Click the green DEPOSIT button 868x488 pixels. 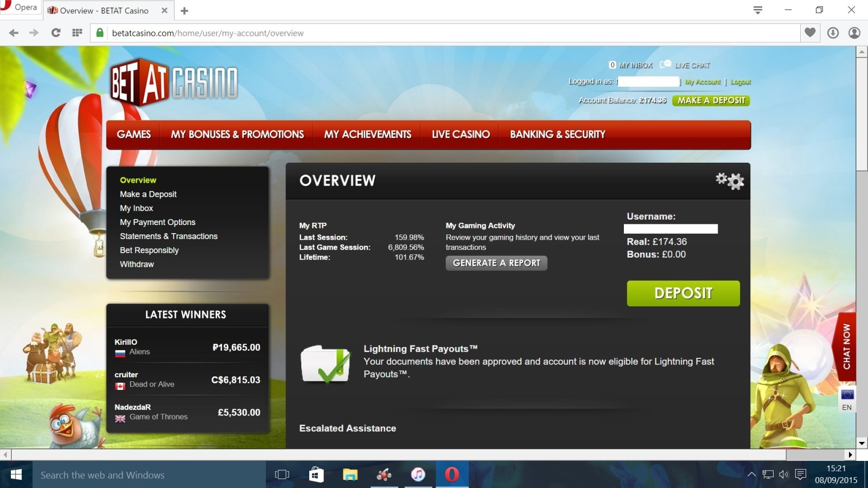683,293
